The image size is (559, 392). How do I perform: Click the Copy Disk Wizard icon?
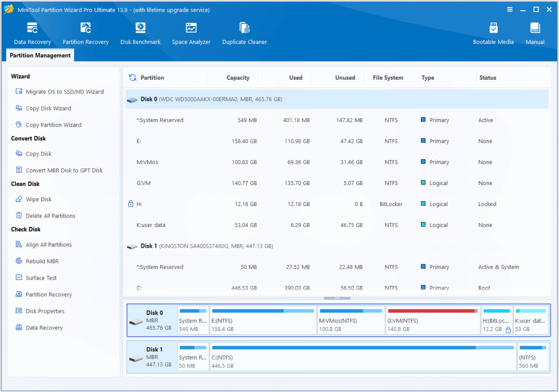coord(19,108)
